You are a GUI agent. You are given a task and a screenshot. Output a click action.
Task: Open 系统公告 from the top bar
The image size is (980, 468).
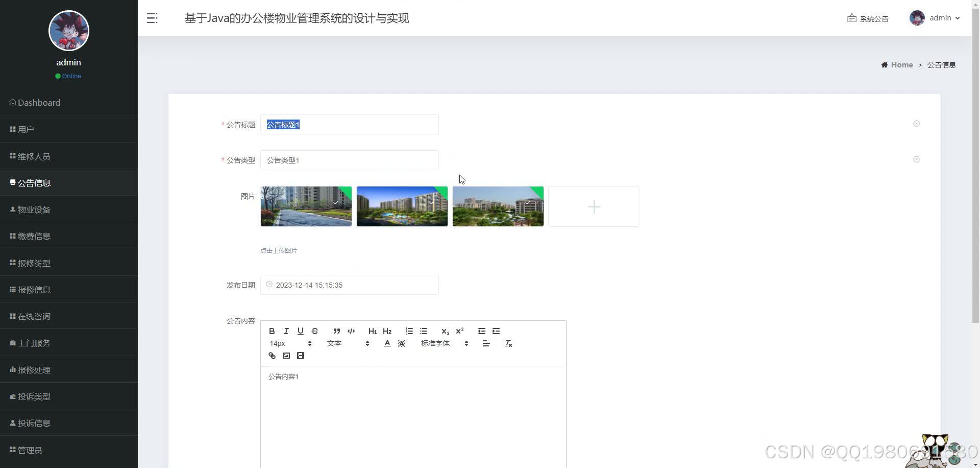(x=868, y=18)
